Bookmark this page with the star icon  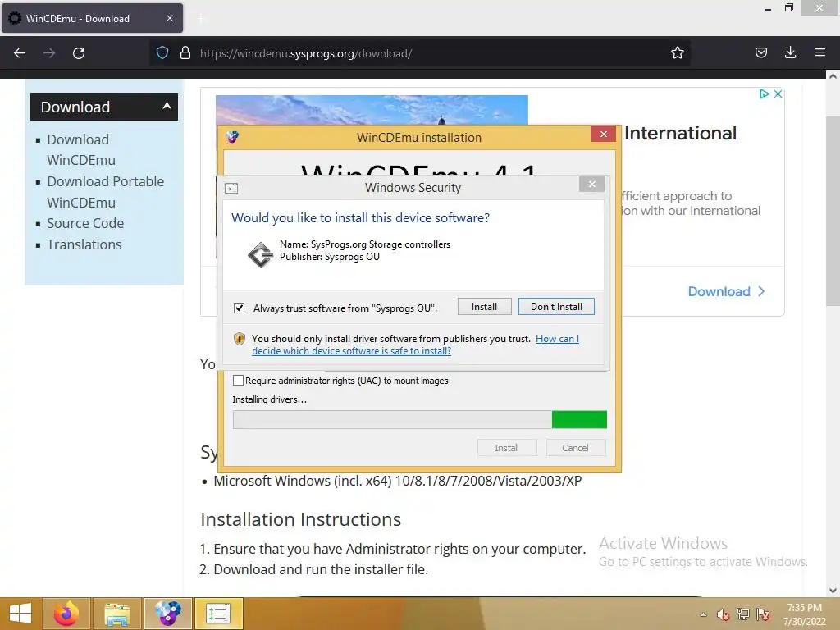[x=677, y=52]
